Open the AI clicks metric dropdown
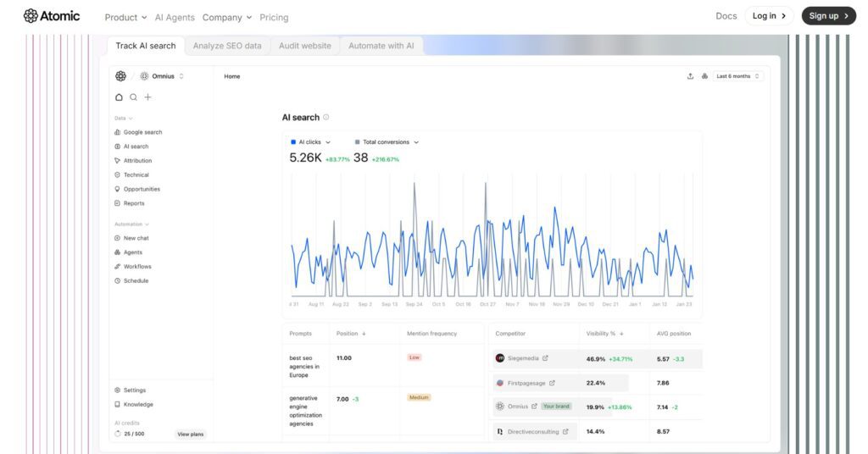Screen dimensions: 868x454 [x=311, y=142]
